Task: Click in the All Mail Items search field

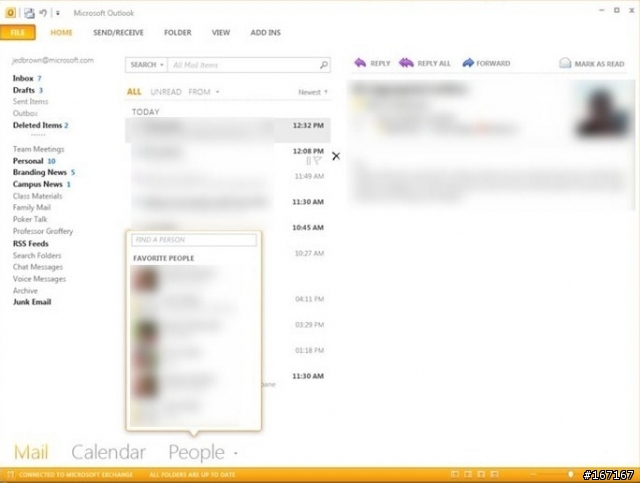Action: click(x=243, y=65)
